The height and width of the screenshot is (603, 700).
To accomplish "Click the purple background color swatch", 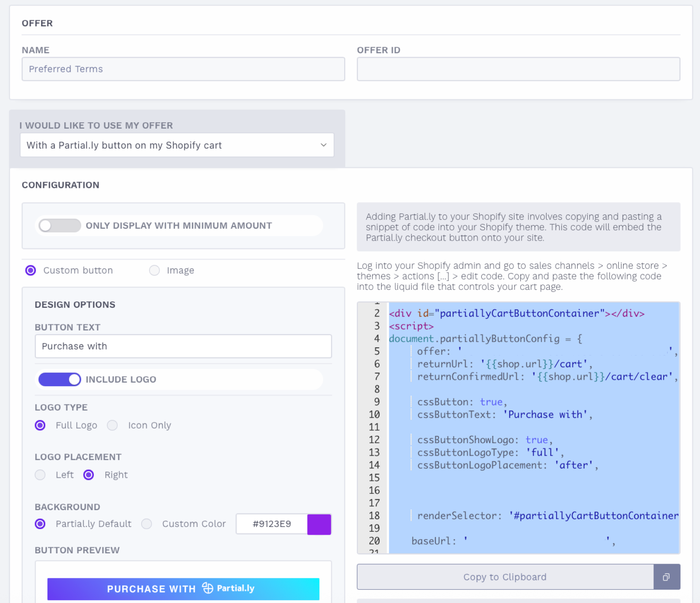I will tap(319, 524).
